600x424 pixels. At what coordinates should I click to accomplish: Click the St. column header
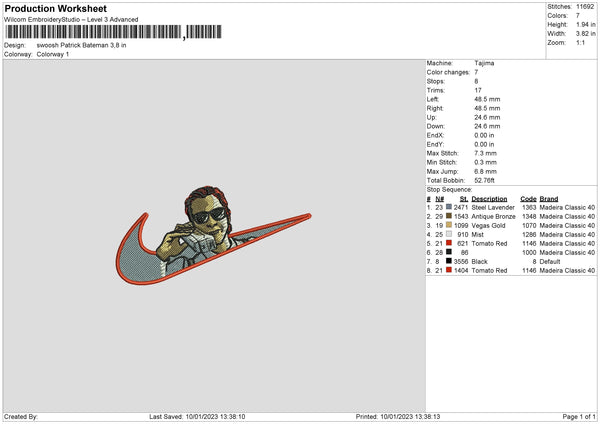pyautogui.click(x=464, y=199)
